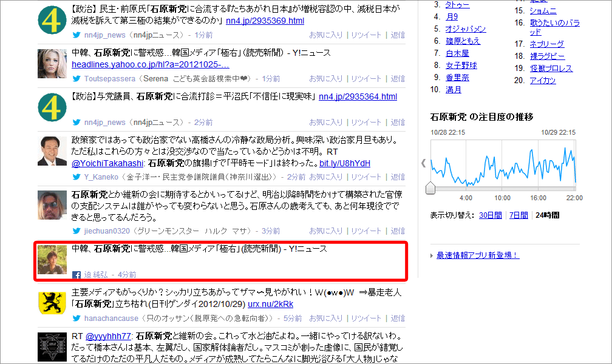Screen dimensions: 612x364
Task: Click 返信 on the Toutsepassera tweet
Action: tap(398, 79)
